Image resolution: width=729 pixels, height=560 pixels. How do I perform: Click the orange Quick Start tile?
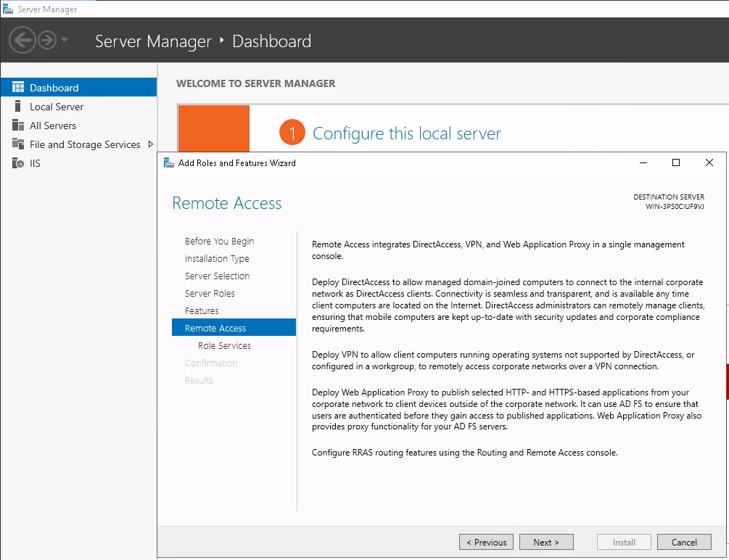(214, 128)
